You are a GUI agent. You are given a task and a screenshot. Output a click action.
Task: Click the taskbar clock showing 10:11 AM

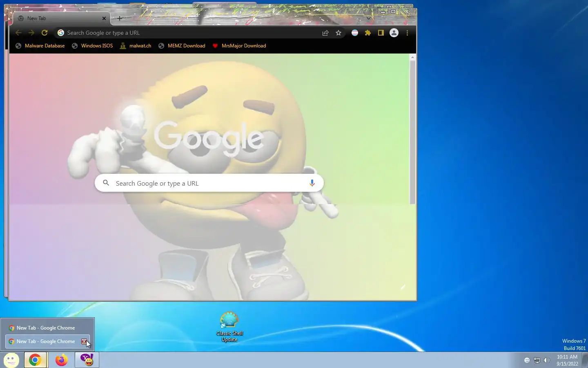click(567, 360)
